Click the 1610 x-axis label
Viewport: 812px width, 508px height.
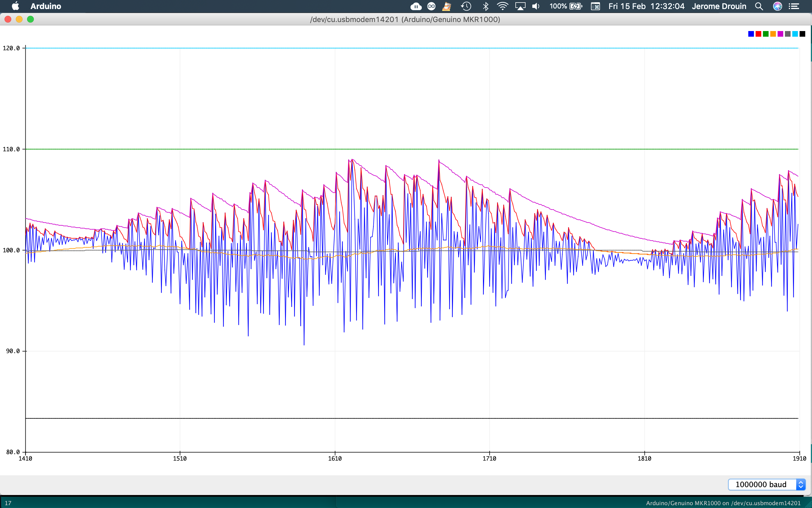(x=335, y=459)
